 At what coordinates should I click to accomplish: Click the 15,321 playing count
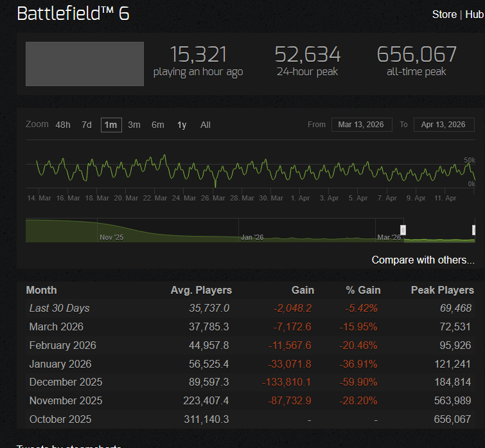point(198,55)
